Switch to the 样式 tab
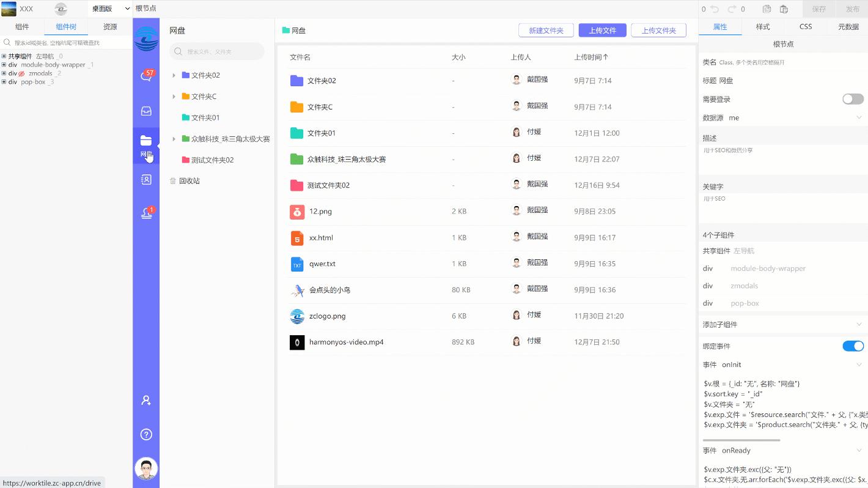 click(x=763, y=27)
